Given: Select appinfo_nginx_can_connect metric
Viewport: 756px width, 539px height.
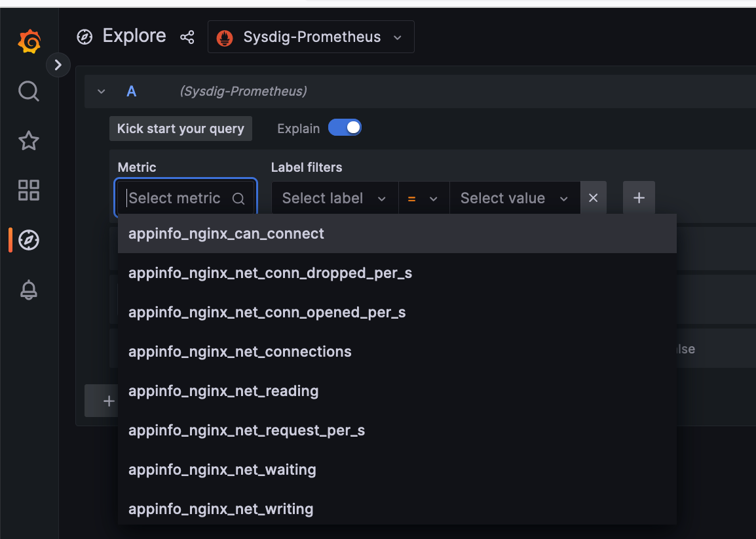Looking at the screenshot, I should coord(397,233).
